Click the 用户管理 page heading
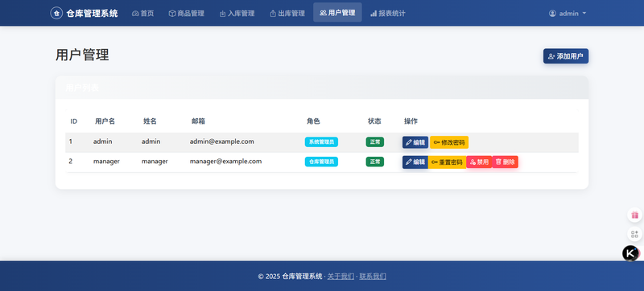644x291 pixels. 82,55
